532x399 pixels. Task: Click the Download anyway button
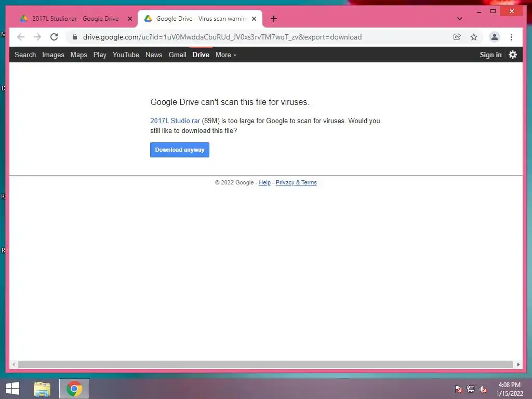point(179,150)
